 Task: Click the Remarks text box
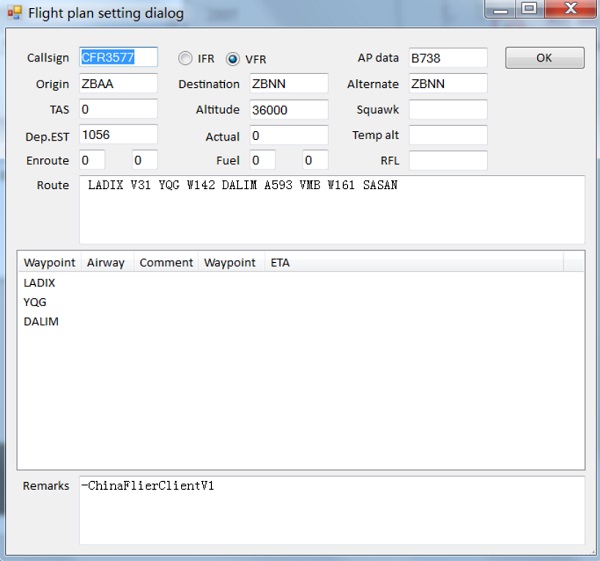tap(332, 510)
